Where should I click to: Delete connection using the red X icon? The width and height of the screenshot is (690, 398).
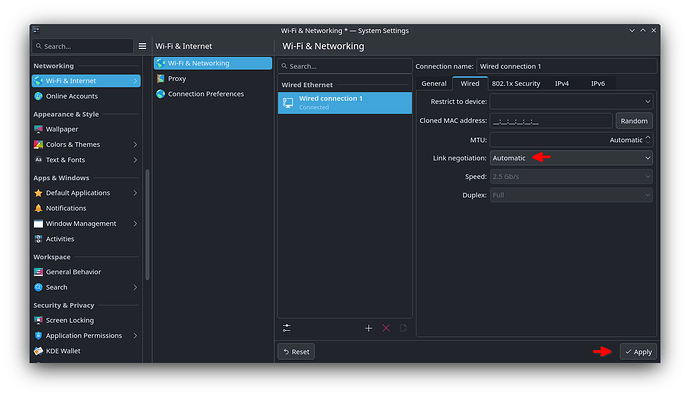[386, 328]
